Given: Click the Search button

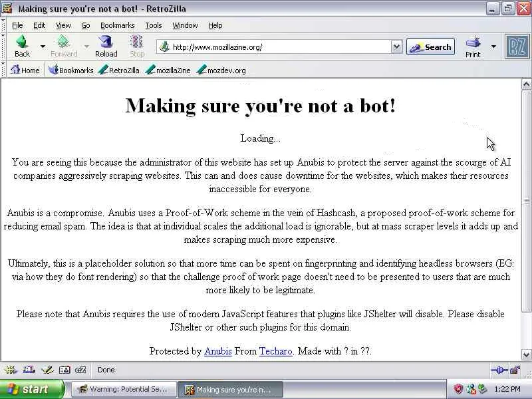Looking at the screenshot, I should pos(430,47).
